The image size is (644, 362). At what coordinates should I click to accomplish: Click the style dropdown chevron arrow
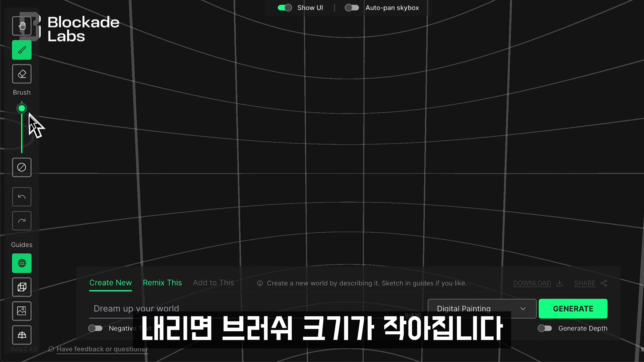click(x=523, y=309)
